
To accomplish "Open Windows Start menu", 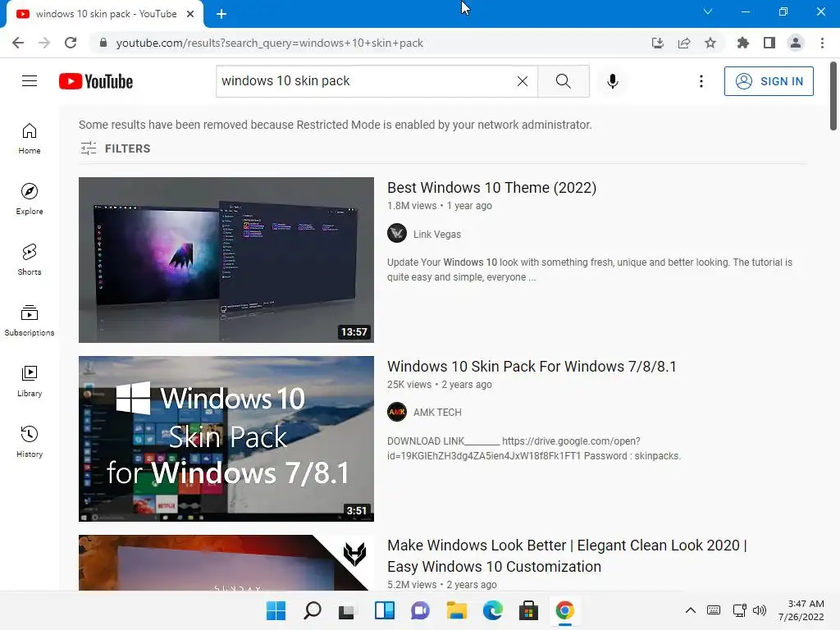I will 276,610.
